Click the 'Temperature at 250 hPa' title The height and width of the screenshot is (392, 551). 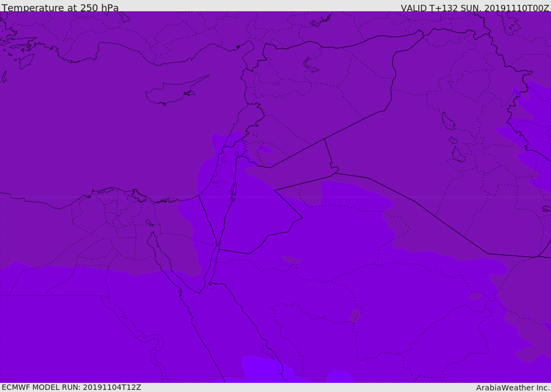[x=60, y=8]
